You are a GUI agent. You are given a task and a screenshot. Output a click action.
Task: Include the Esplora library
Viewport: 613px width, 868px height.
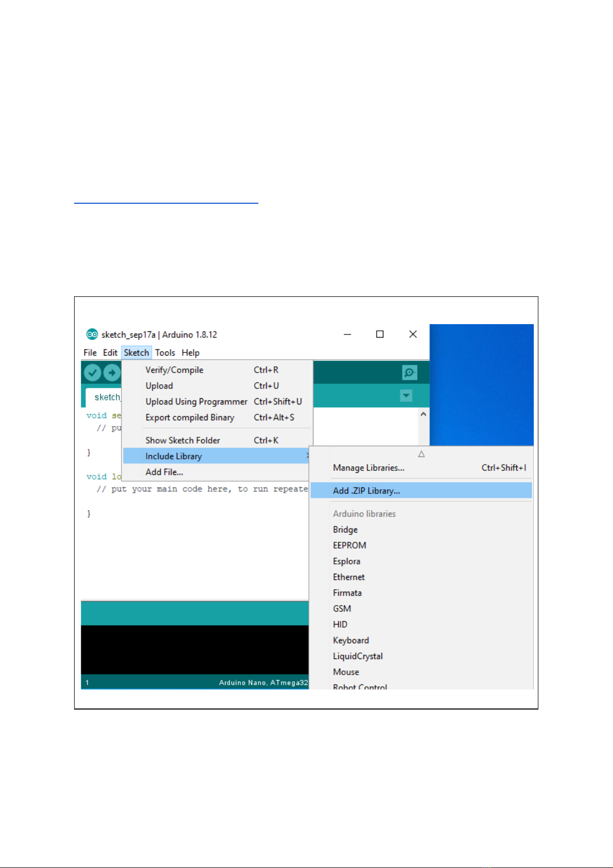421,561
